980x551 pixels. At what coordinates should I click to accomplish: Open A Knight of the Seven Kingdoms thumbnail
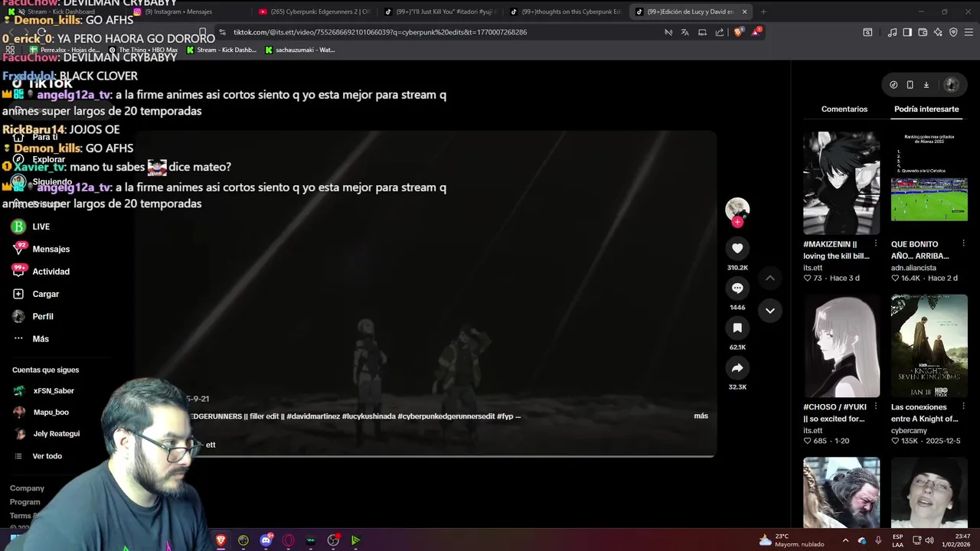pos(929,346)
